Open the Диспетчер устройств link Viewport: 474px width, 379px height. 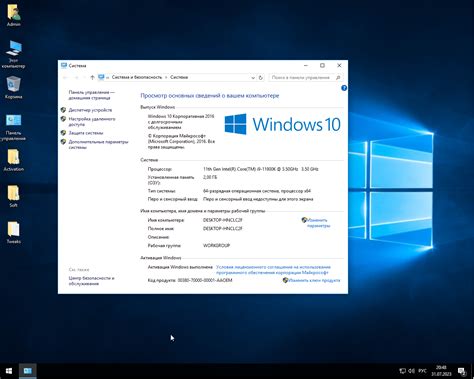click(x=90, y=110)
